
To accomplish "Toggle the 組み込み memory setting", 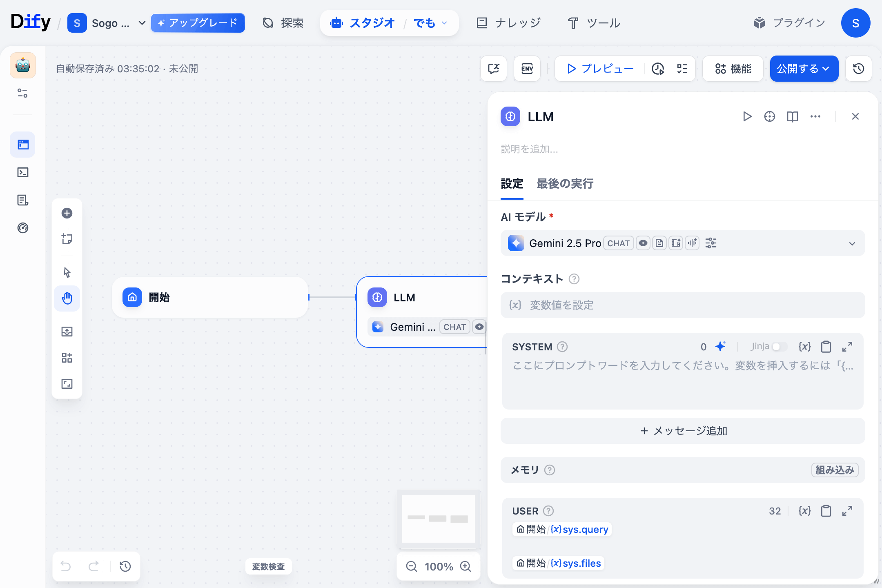I will (x=834, y=470).
